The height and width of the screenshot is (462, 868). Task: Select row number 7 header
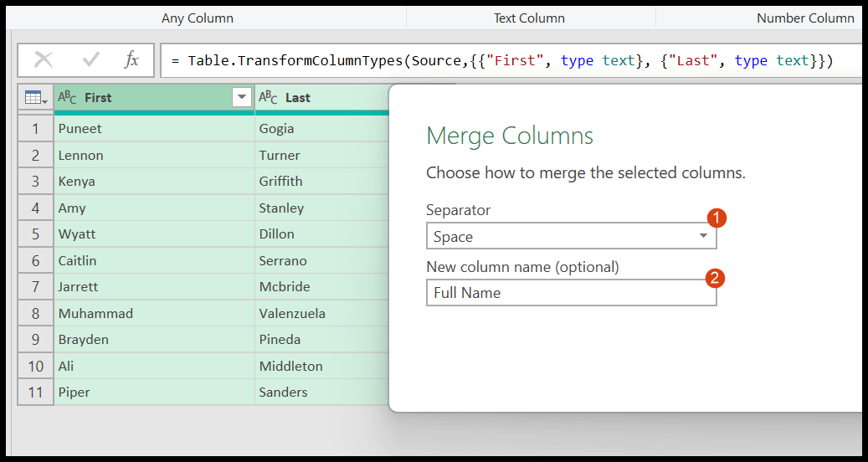tap(35, 286)
